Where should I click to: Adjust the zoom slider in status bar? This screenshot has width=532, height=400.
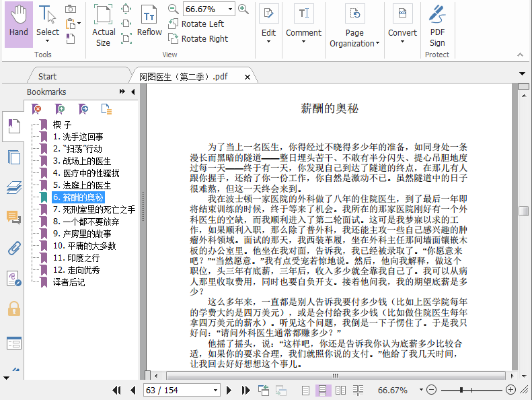(461, 390)
